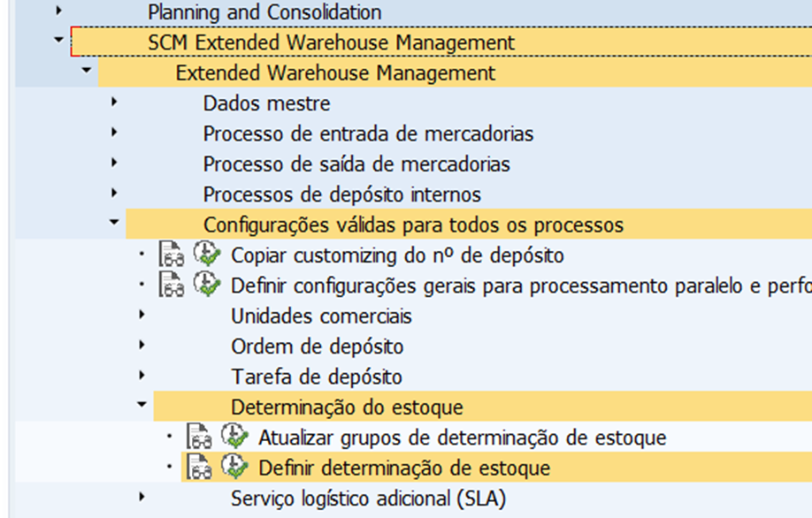Select Processos de depósito internos entry
The height and width of the screenshot is (518, 812).
(341, 194)
